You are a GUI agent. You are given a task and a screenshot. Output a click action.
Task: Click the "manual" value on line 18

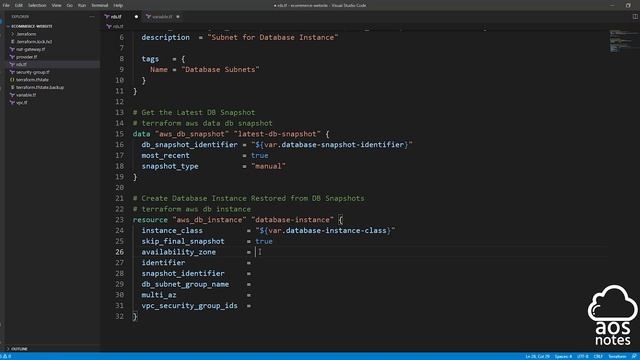point(268,166)
